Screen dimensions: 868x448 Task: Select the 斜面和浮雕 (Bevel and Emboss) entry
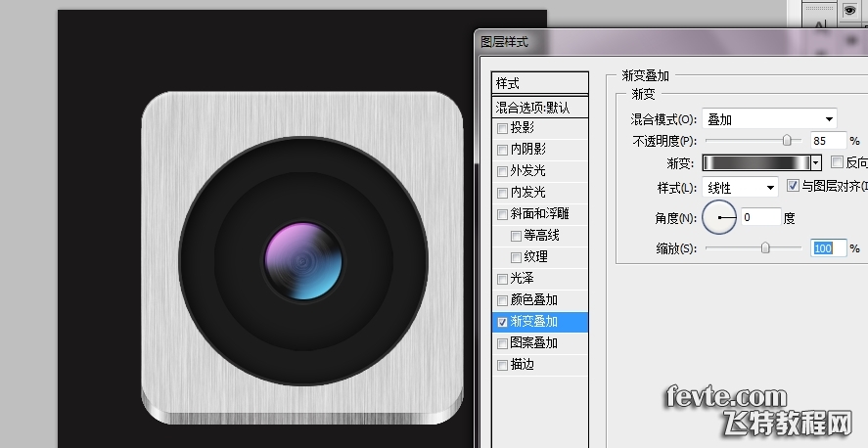pos(539,214)
